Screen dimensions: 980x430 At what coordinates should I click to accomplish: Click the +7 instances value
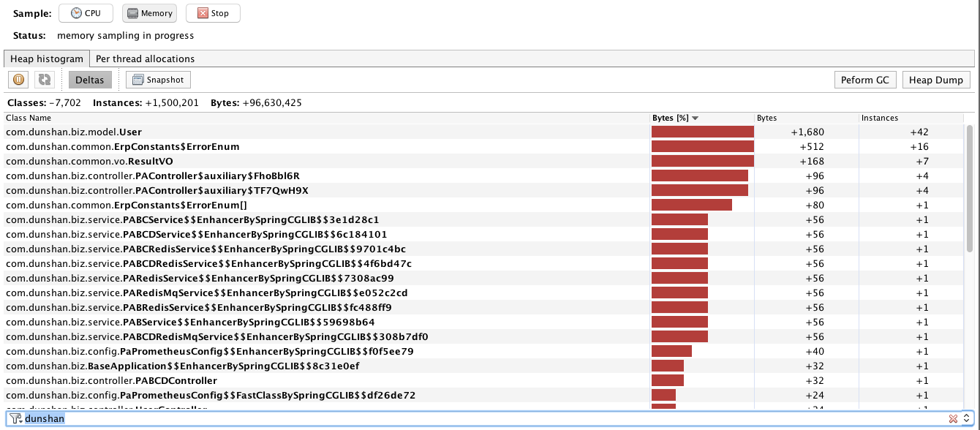pyautogui.click(x=921, y=161)
